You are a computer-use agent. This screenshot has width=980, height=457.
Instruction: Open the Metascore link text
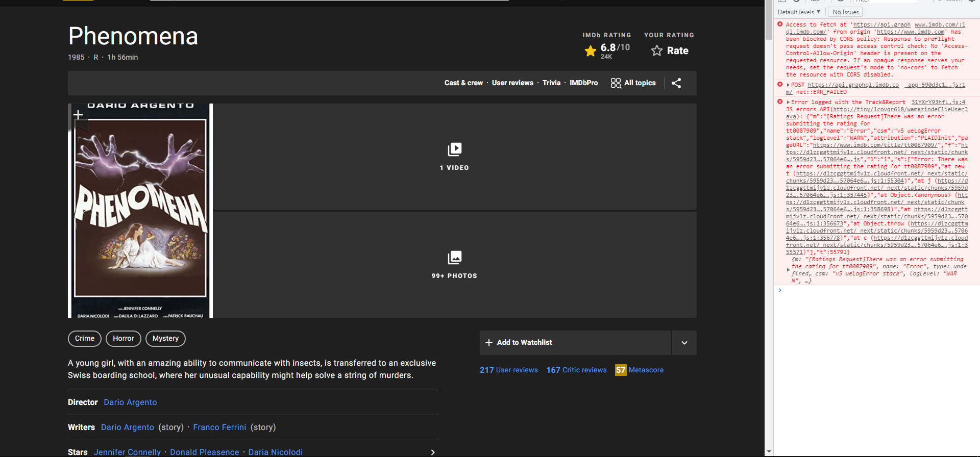pyautogui.click(x=646, y=370)
